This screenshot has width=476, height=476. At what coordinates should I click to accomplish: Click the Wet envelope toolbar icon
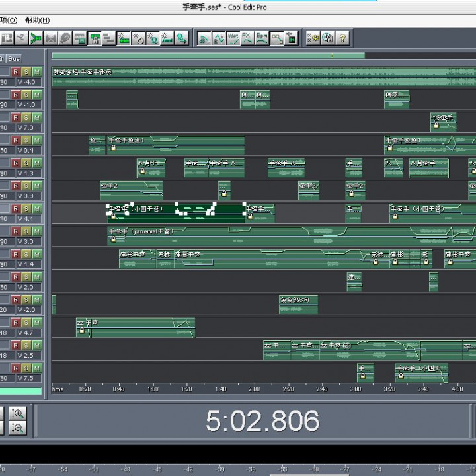pyautogui.click(x=233, y=38)
